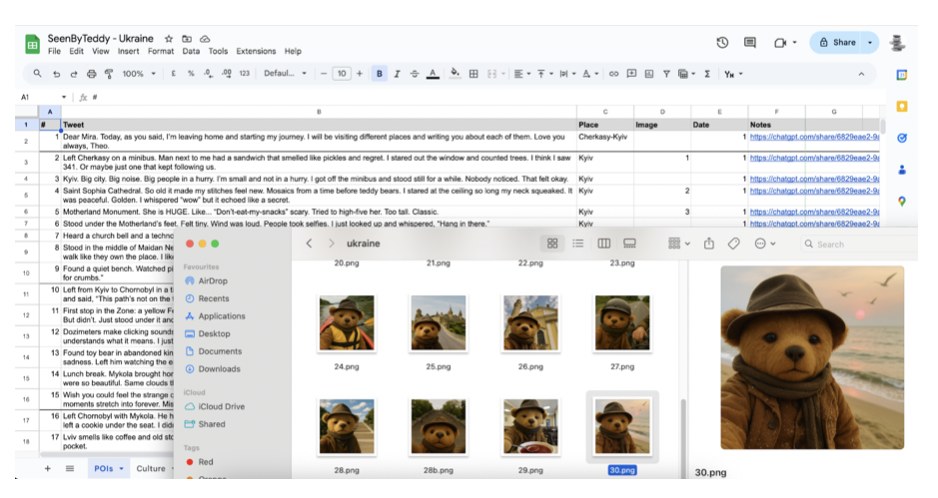This screenshot has width=938, height=498.
Task: Open the functions (sigma) menu
Action: coord(707,74)
